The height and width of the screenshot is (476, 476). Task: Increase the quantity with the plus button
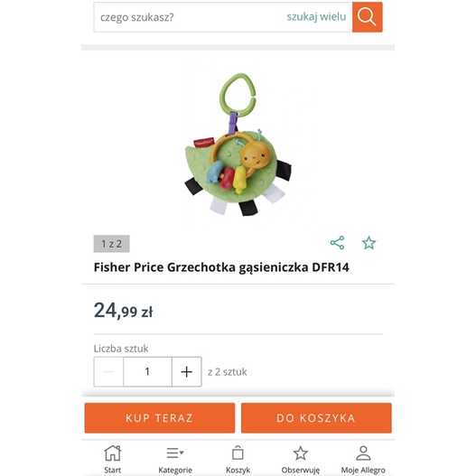coord(187,372)
